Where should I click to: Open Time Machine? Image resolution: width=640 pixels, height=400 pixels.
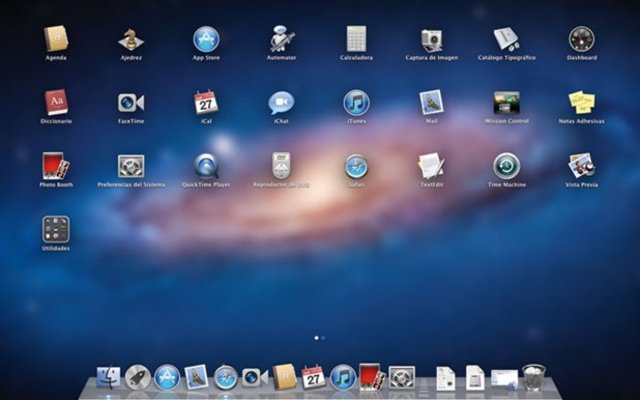click(507, 166)
